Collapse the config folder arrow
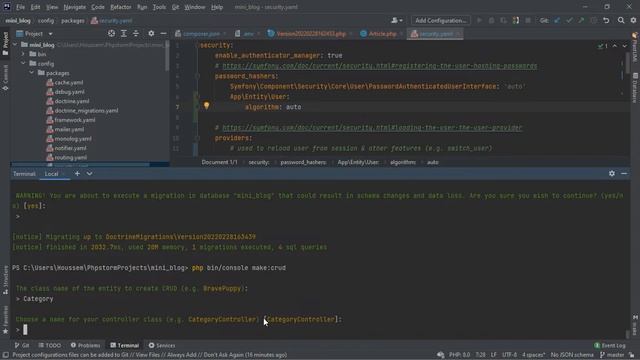The image size is (640, 360). tap(23, 63)
